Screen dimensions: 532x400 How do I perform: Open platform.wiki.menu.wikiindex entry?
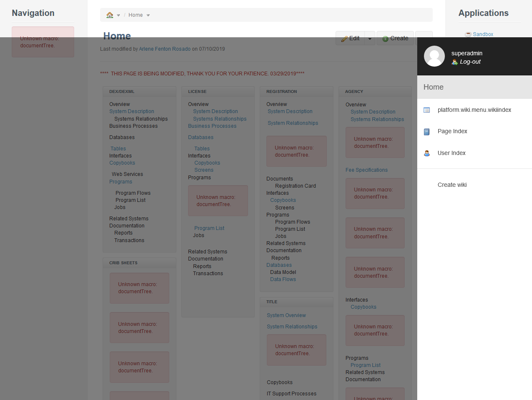coord(474,110)
